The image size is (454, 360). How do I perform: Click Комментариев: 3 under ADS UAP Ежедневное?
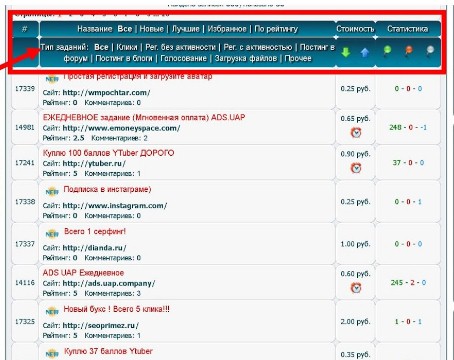112,294
